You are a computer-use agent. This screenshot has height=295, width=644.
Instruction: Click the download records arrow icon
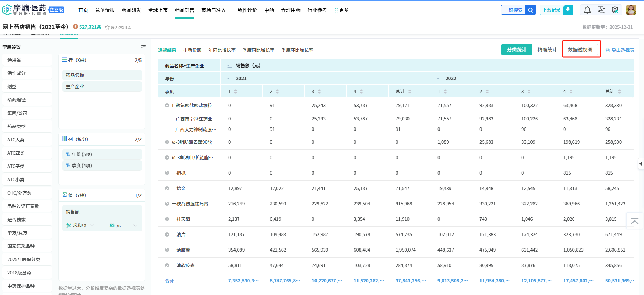[568, 10]
